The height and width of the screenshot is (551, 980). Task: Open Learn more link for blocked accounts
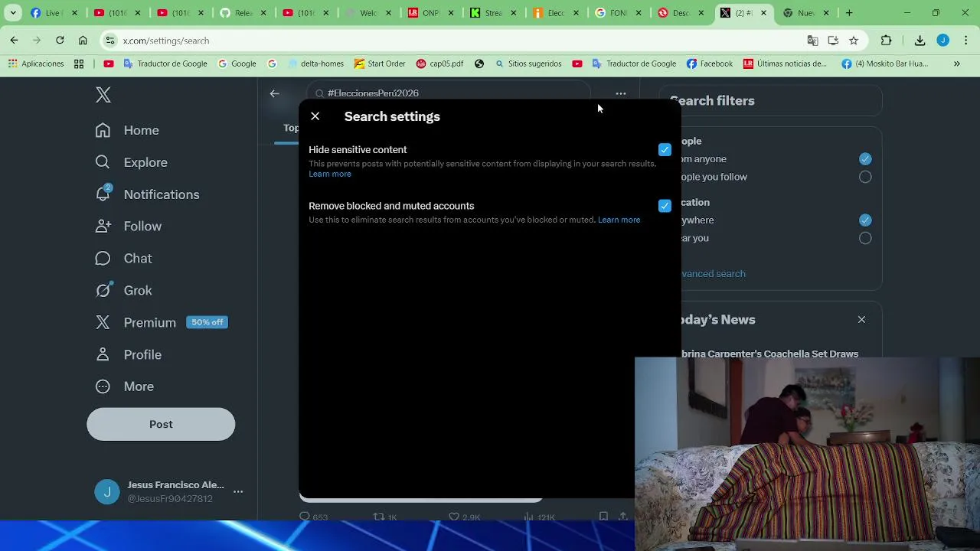click(619, 220)
